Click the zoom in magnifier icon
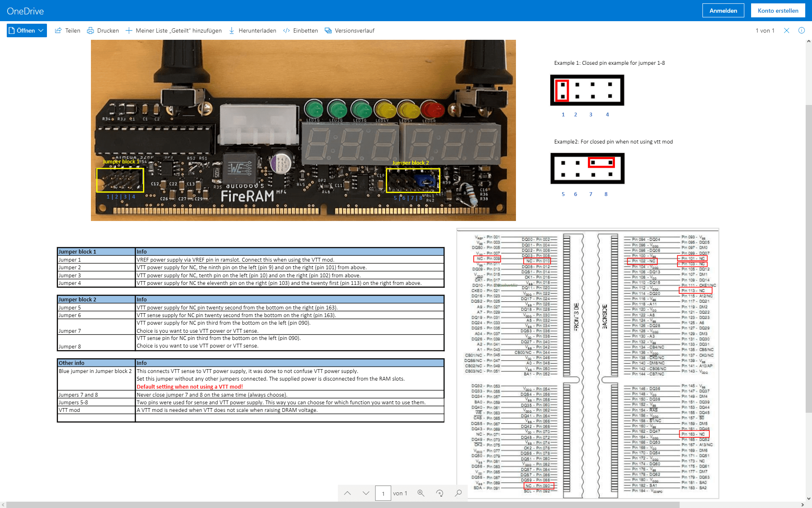Screen dimensions: 812x508 point(421,493)
